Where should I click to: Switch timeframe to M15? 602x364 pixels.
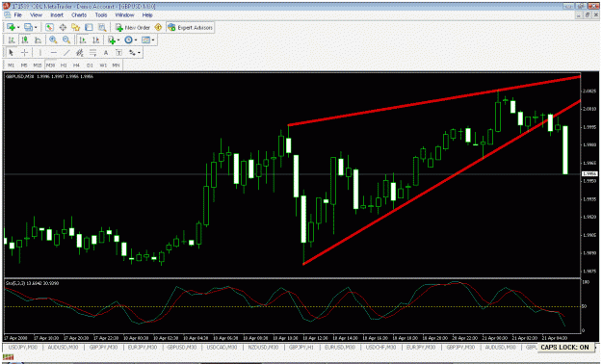click(38, 65)
